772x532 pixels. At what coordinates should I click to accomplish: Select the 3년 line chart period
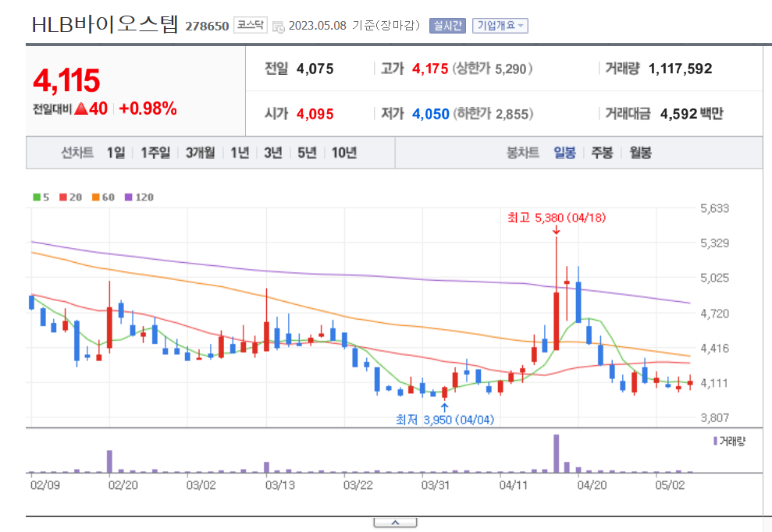coord(272,153)
